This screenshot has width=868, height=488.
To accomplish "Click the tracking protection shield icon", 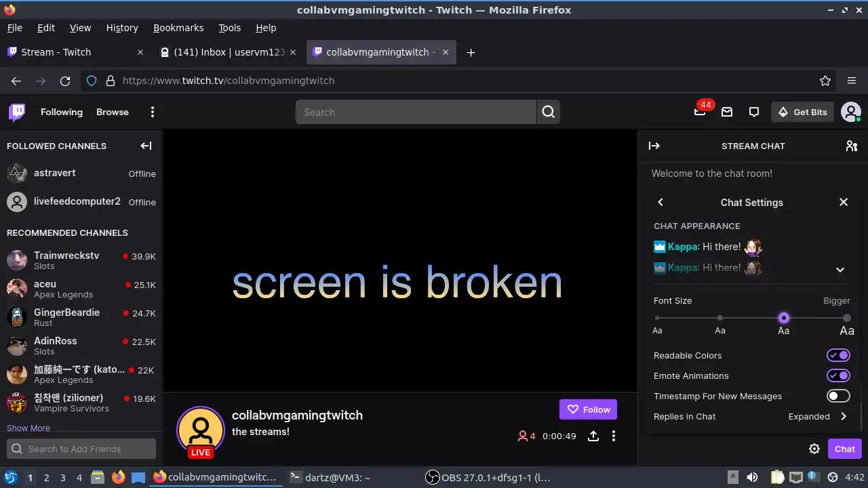I will pyautogui.click(x=92, y=81).
